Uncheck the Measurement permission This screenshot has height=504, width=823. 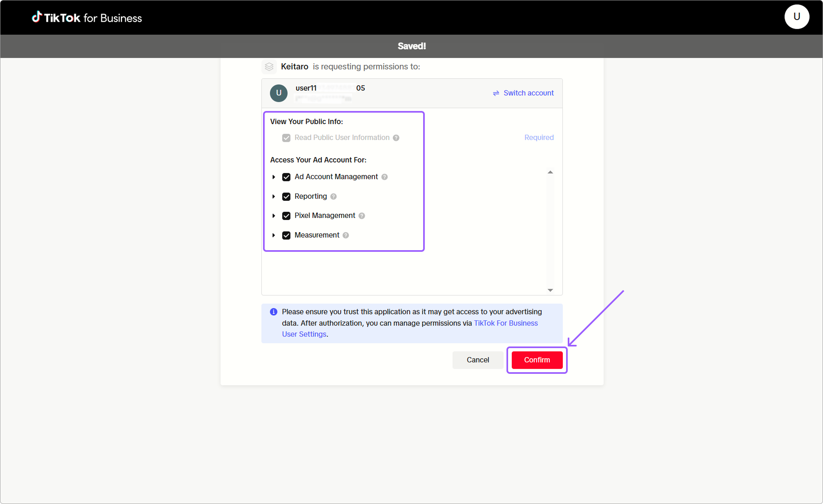tap(286, 235)
